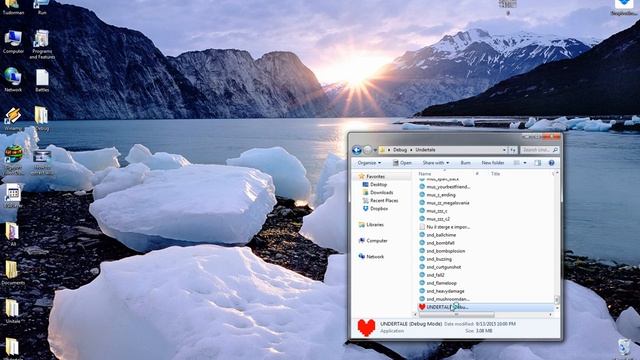640x360 pixels.
Task: Click the # column header
Action: click(x=477, y=174)
